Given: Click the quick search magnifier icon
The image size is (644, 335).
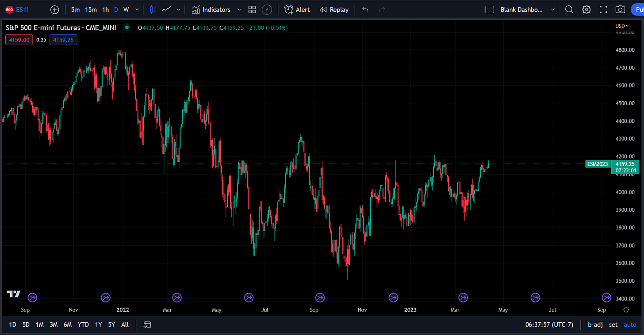Looking at the screenshot, I should point(569,9).
